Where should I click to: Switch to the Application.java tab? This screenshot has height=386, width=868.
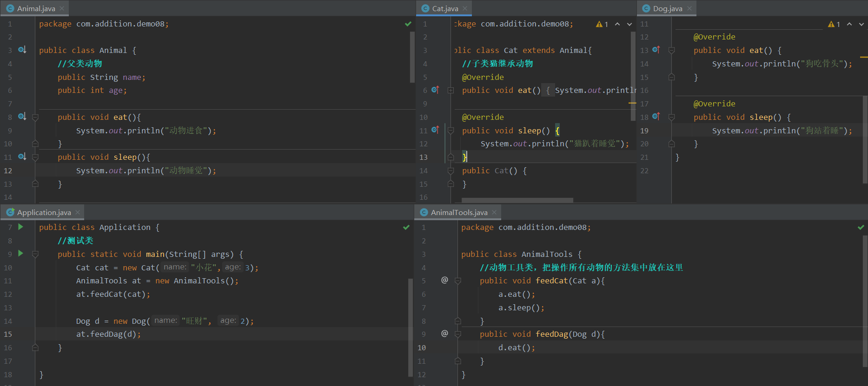44,212
